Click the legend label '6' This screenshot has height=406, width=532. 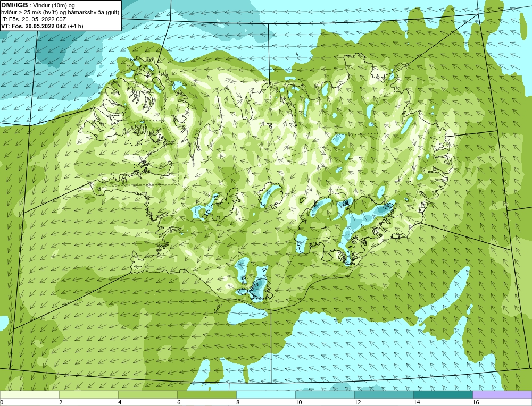pyautogui.click(x=178, y=402)
